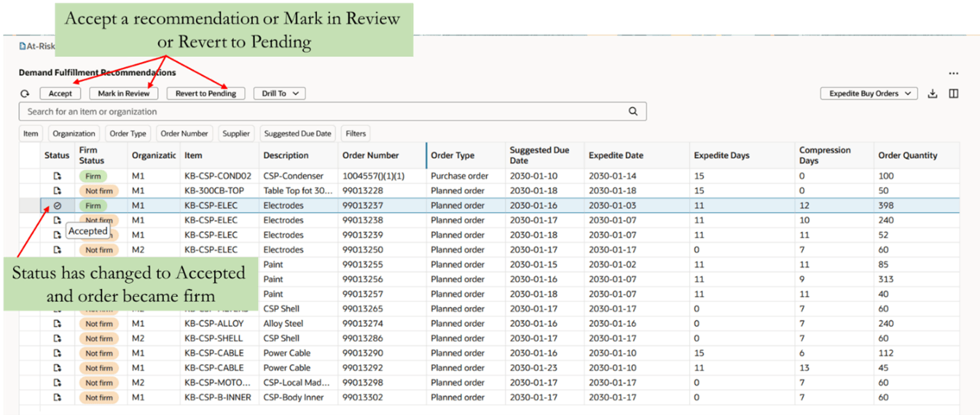
Task: Click the status icon for order 99013274
Action: tap(58, 324)
